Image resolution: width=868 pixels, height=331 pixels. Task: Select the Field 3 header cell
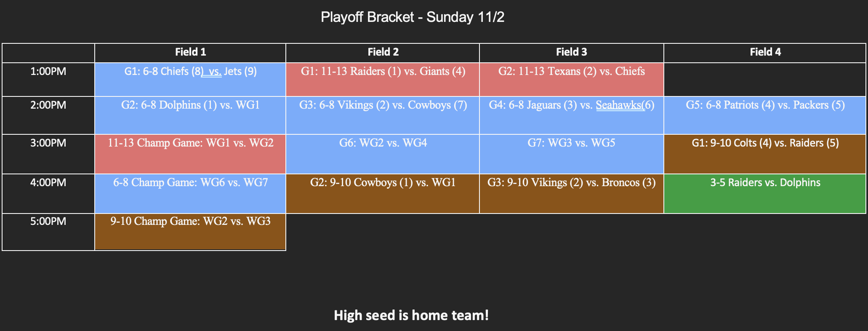point(571,52)
